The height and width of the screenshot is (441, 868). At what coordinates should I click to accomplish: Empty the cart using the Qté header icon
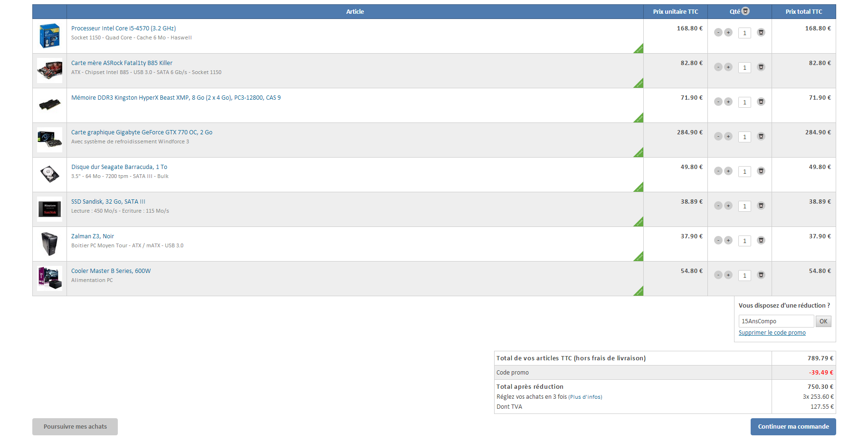coord(746,11)
